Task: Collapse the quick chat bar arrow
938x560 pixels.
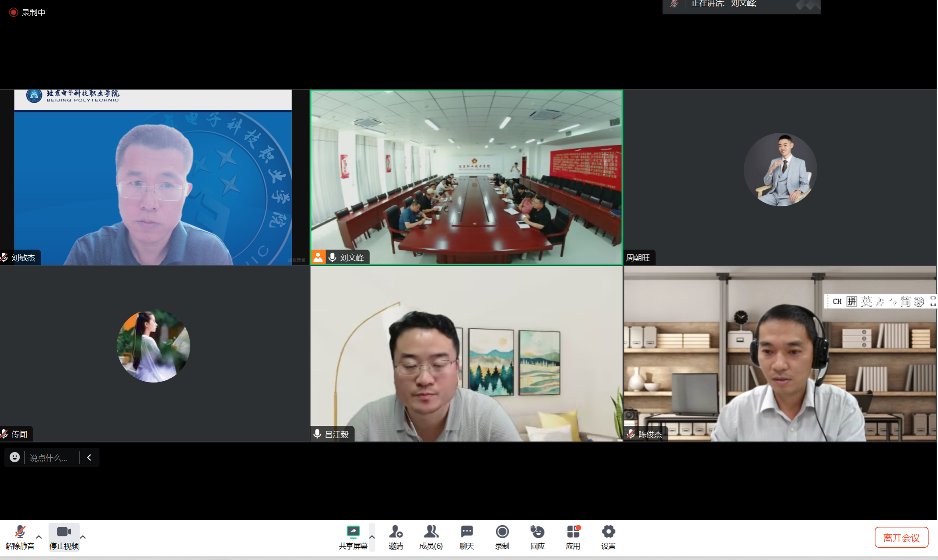Action: 89,457
